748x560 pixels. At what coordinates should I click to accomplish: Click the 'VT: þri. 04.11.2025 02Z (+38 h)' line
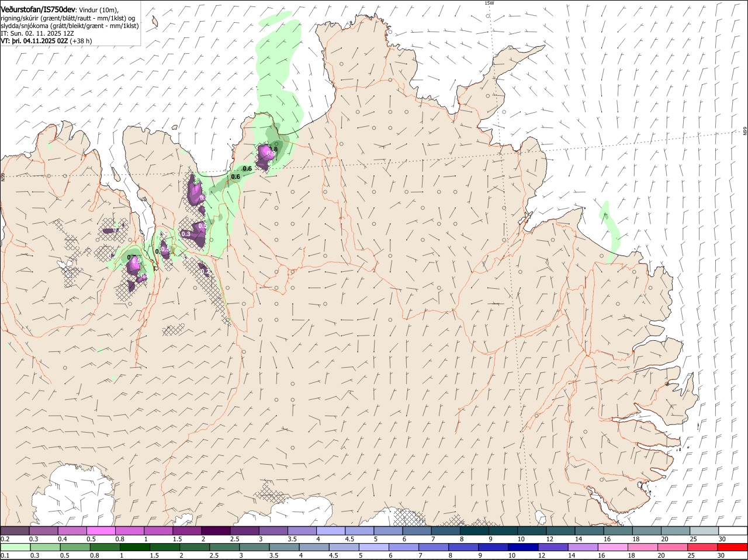point(46,41)
